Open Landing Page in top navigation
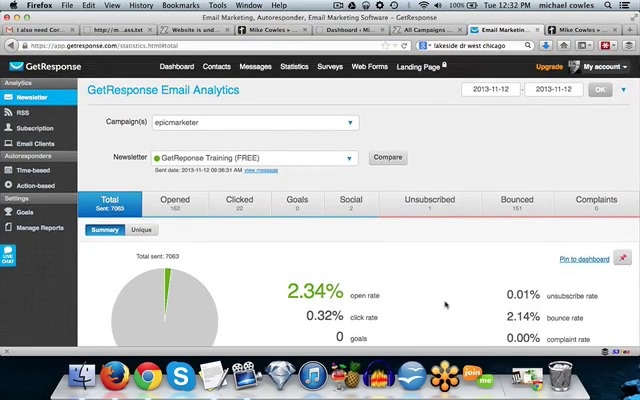640x400 pixels. coord(418,67)
